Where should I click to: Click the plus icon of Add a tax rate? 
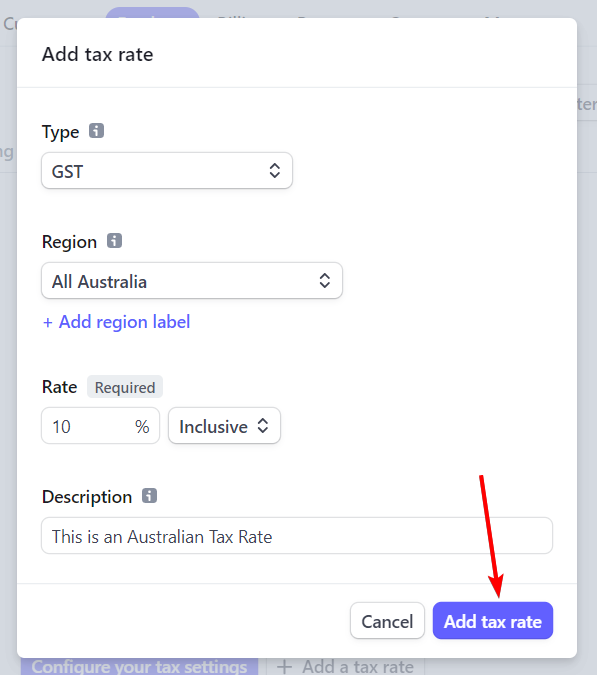pos(284,666)
